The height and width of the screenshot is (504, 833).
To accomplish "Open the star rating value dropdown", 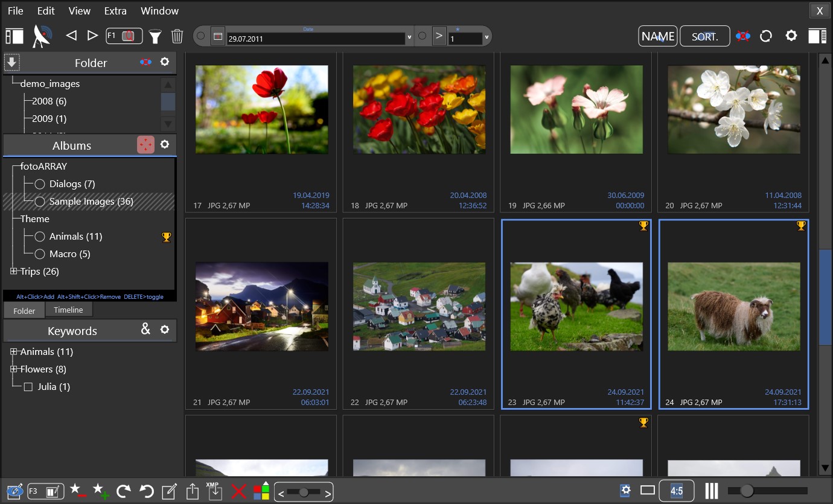I will point(487,37).
